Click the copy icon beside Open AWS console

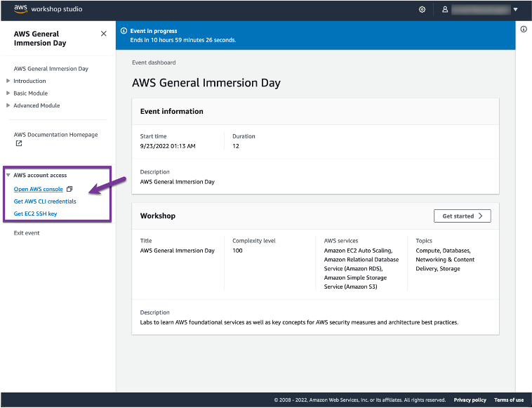(x=69, y=189)
